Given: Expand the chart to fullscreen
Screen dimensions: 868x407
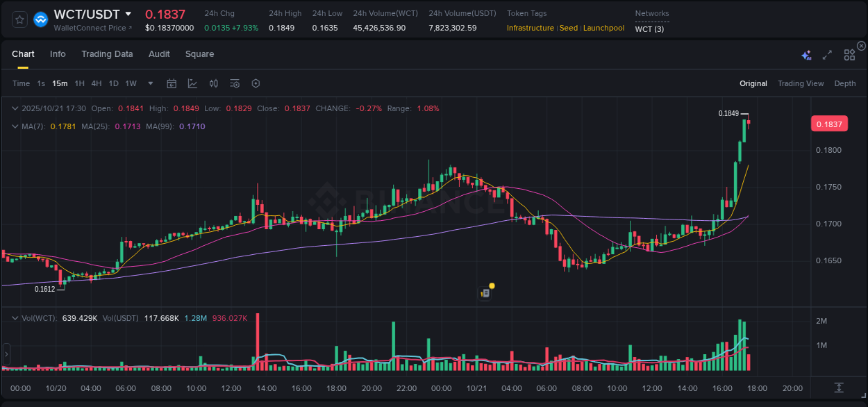Looking at the screenshot, I should (x=826, y=53).
